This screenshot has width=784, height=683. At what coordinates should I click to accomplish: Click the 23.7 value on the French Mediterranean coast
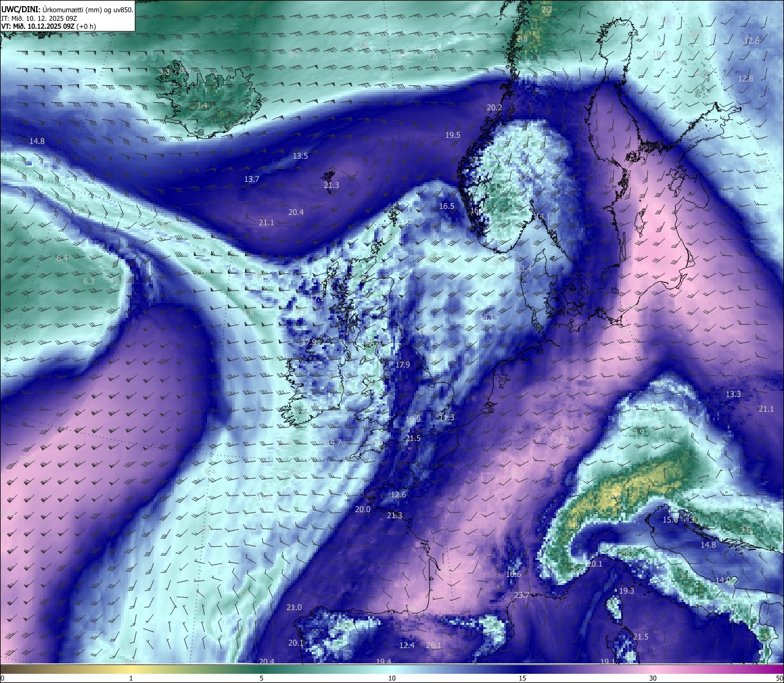522,595
